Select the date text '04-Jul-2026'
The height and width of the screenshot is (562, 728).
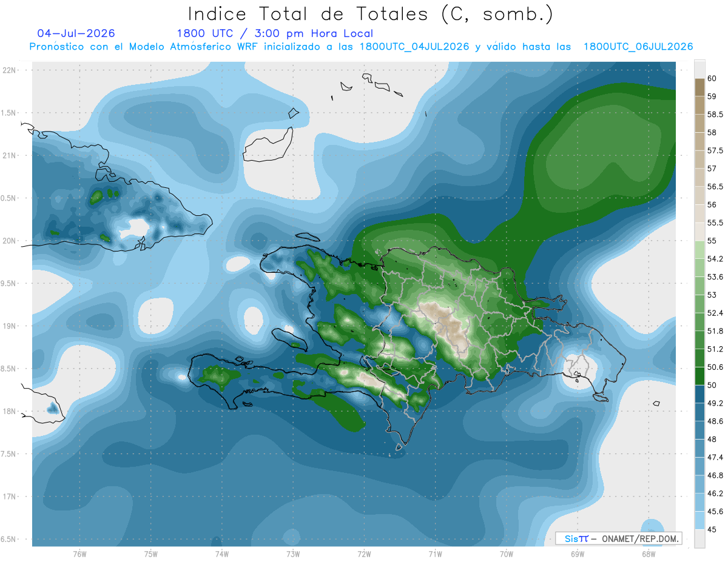click(x=76, y=33)
